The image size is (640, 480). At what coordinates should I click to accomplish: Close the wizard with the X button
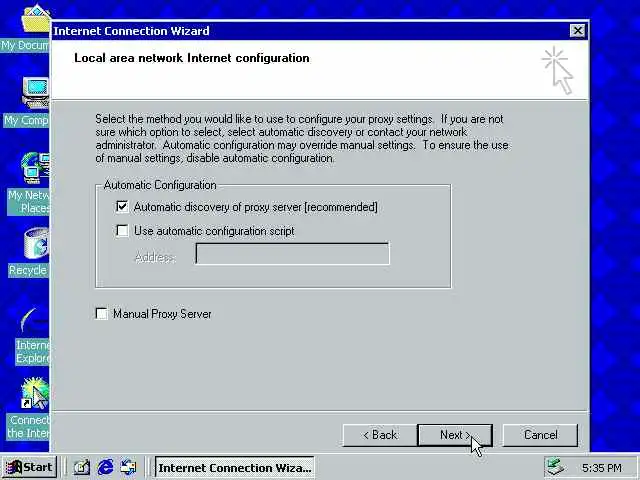pyautogui.click(x=578, y=31)
